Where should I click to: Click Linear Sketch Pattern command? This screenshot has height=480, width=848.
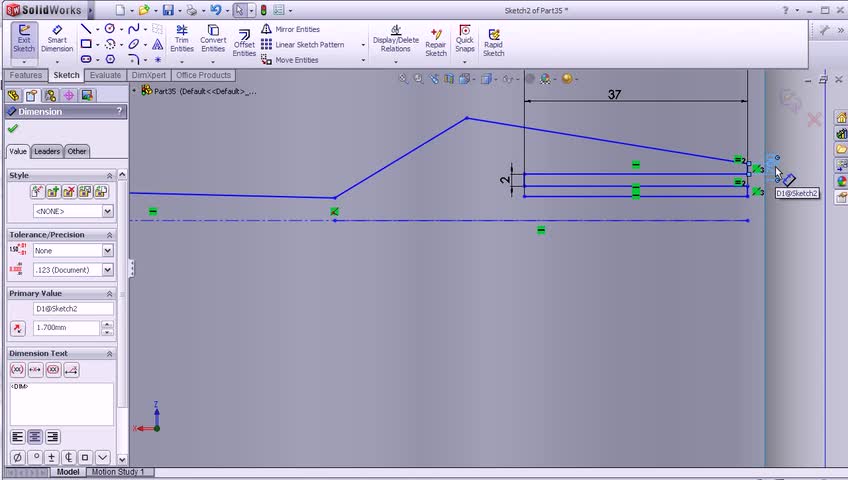(302, 44)
